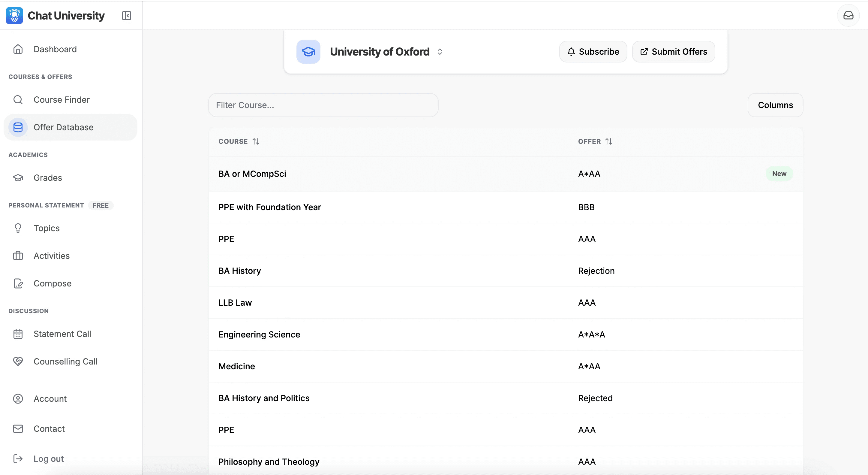The image size is (868, 475).
Task: Click the A*A*A offer value
Action: pos(591,334)
